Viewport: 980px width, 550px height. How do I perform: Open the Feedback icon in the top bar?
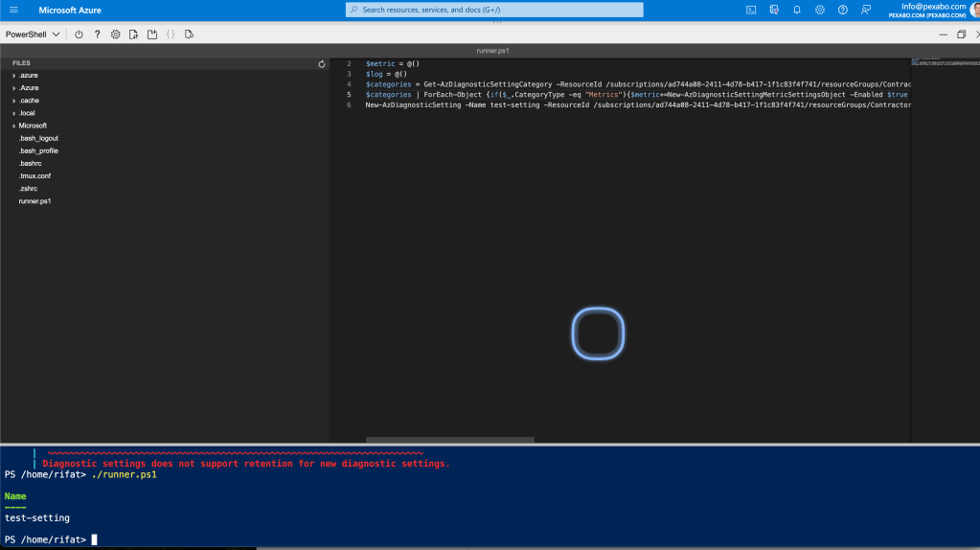coord(866,10)
